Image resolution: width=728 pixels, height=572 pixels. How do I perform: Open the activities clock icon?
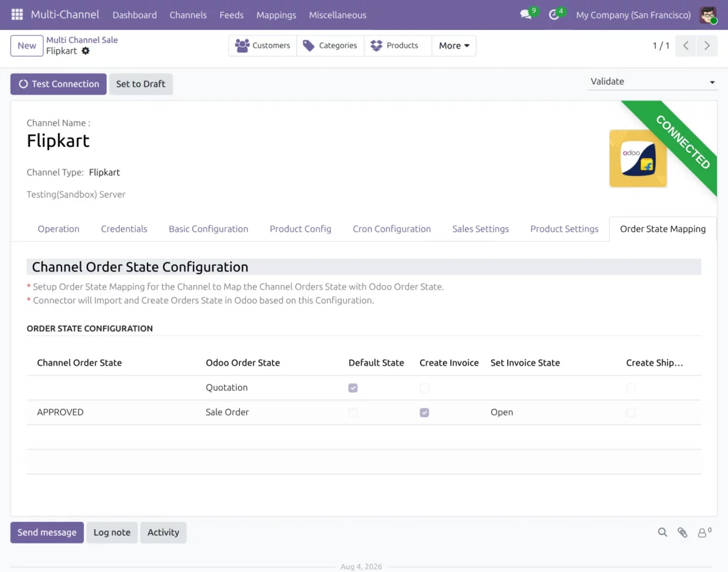[554, 15]
